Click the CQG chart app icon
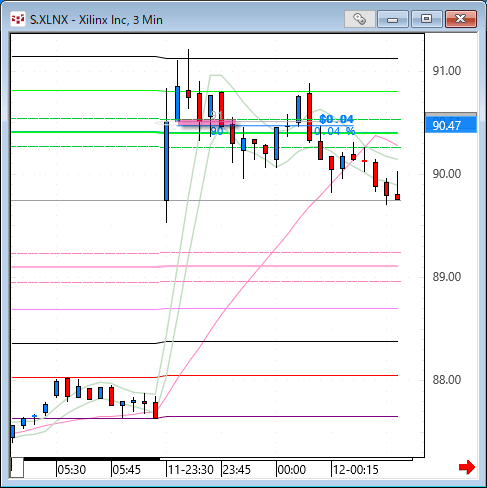 pyautogui.click(x=17, y=19)
